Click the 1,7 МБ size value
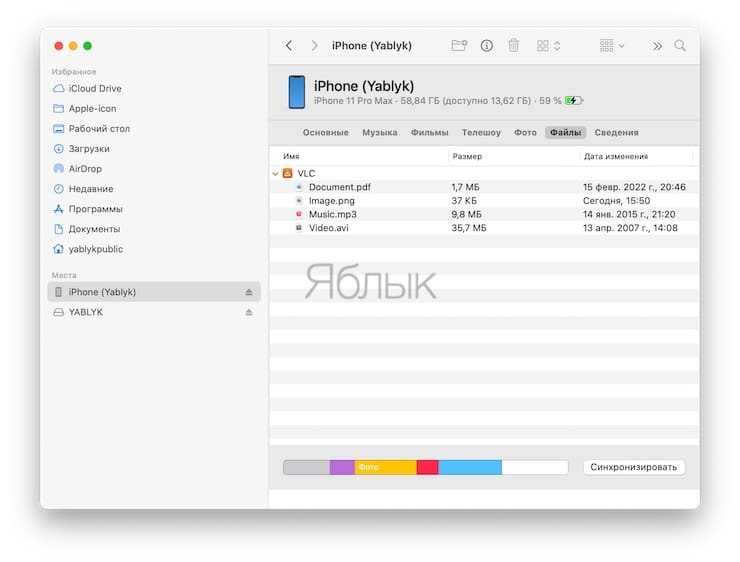The image size is (740, 562). (x=465, y=187)
